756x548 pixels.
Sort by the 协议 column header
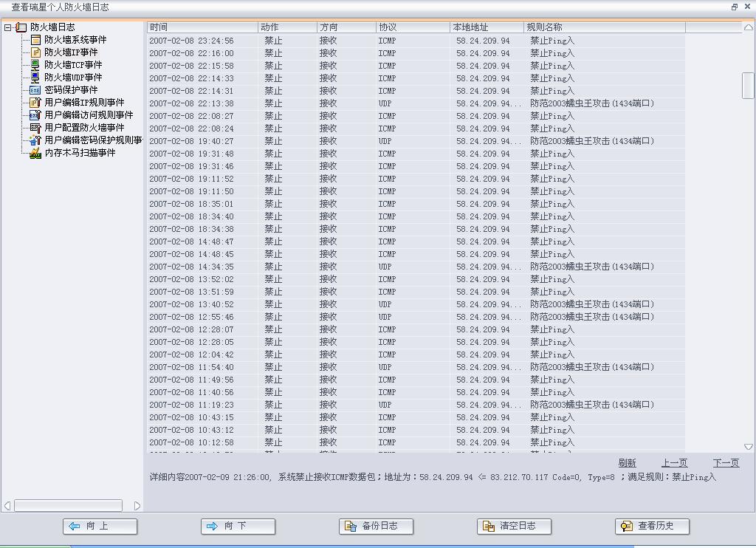(413, 27)
